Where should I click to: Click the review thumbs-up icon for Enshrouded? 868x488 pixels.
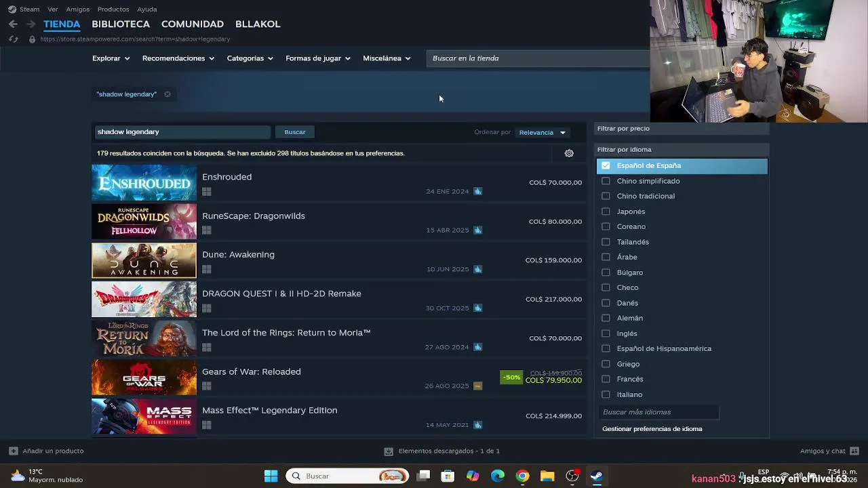point(477,191)
